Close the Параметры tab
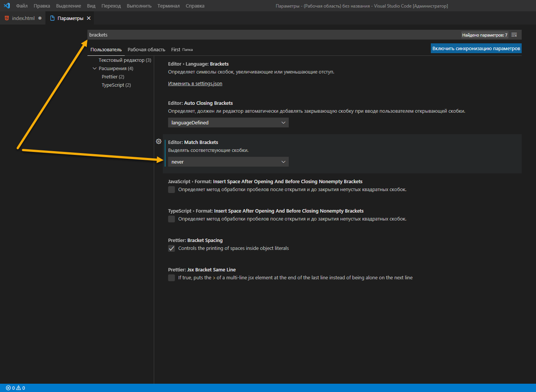 [x=89, y=18]
